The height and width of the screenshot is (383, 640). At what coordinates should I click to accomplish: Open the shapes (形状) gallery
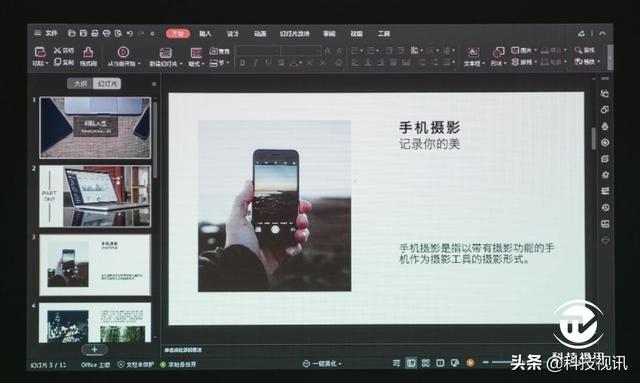[x=498, y=56]
